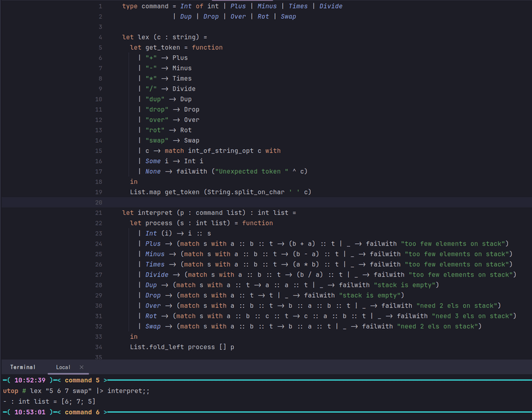532x420 pixels.
Task: Place cursor on empty highlighted line 20
Action: pos(257,202)
